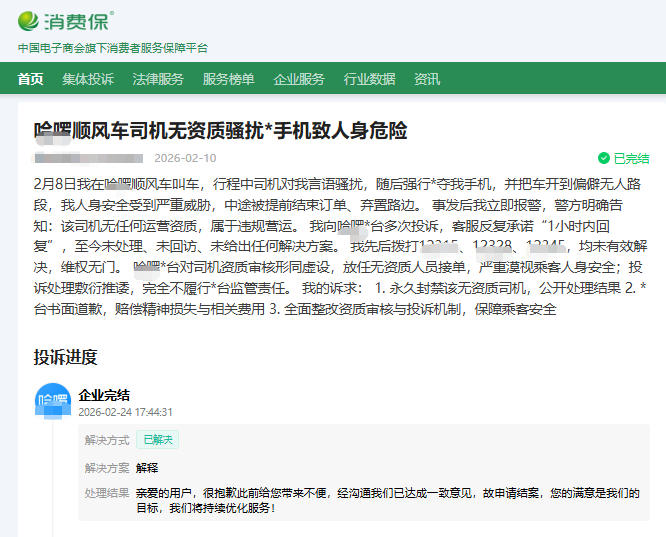Switch to the 行业数据 section
The image size is (666, 537).
point(369,79)
